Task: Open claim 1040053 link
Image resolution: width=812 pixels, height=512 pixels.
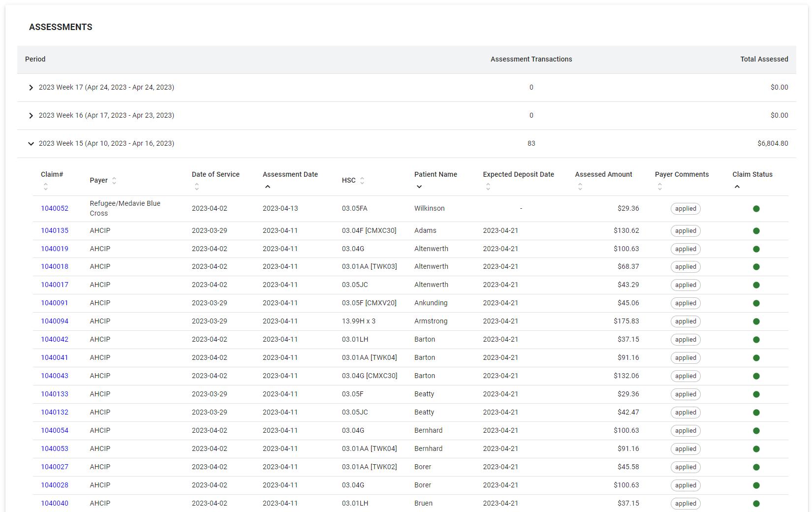Action: pyautogui.click(x=55, y=448)
